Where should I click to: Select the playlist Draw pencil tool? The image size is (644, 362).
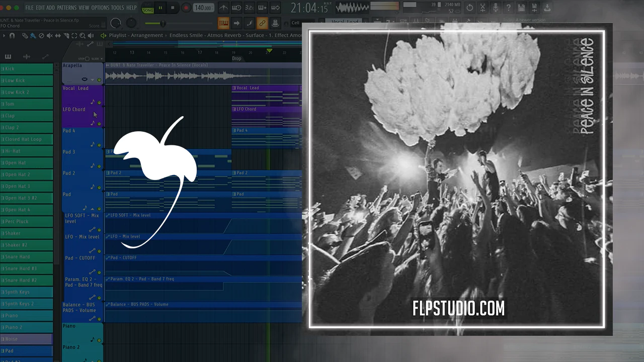click(x=25, y=36)
